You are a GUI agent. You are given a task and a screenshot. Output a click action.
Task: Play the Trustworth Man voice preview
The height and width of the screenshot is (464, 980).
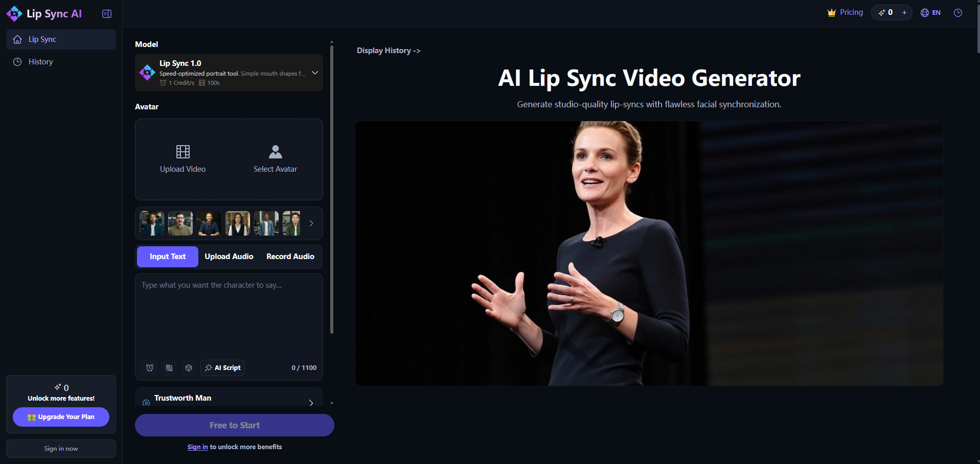146,403
